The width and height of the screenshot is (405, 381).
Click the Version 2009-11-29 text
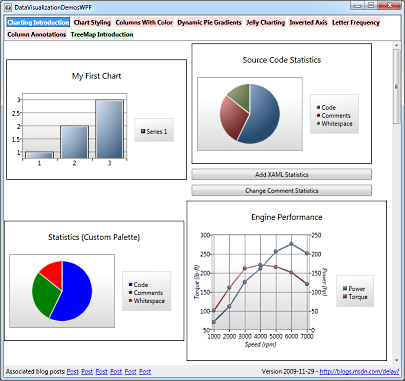click(x=288, y=371)
